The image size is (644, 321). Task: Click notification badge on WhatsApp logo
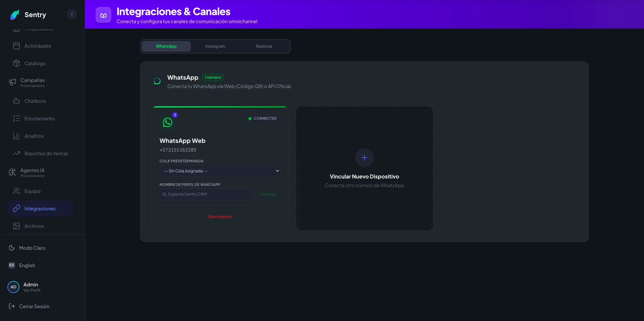[x=175, y=115]
